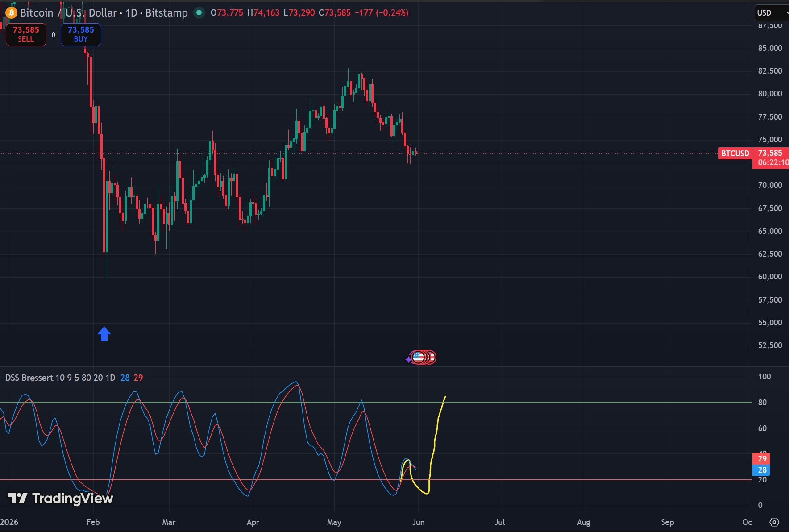The height and width of the screenshot is (532, 789).
Task: Click the 80 level on the indicator scale
Action: coord(762,403)
